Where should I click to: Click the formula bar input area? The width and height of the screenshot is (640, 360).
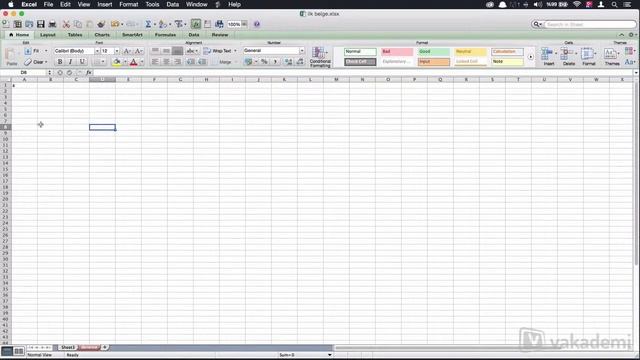point(363,72)
